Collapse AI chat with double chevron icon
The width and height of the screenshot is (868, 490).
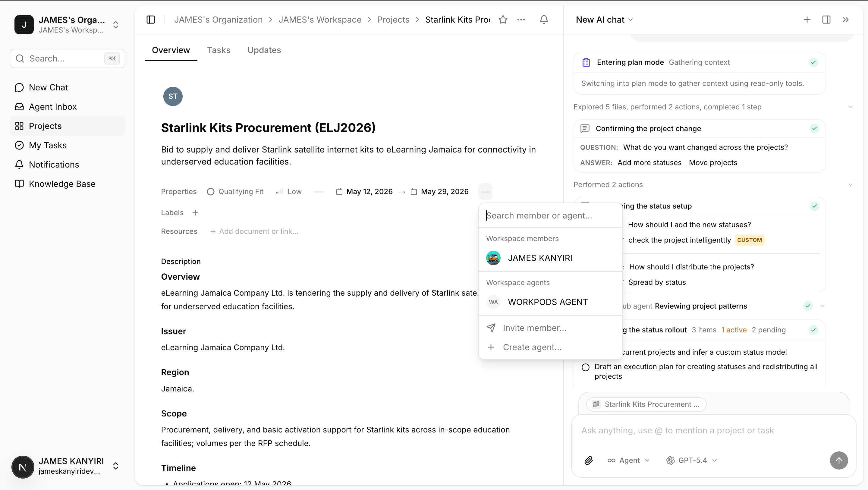point(845,20)
